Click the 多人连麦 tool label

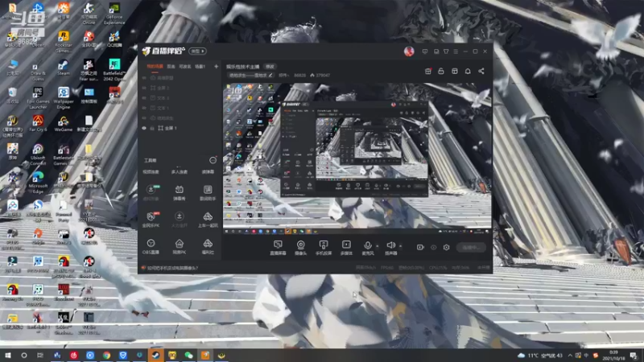[x=180, y=172]
